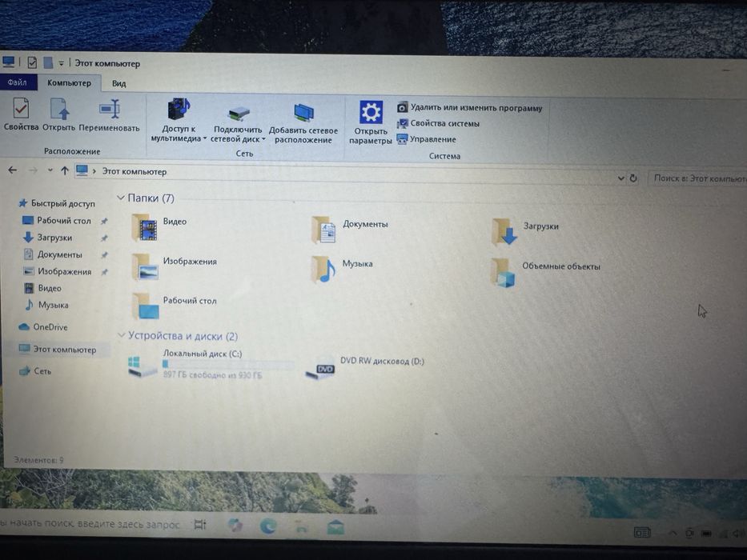Open the recent locations dropdown arrow

(x=50, y=170)
